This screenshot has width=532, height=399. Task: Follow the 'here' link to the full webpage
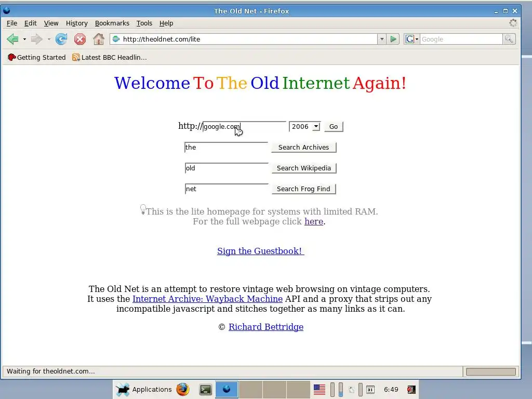tap(314, 221)
